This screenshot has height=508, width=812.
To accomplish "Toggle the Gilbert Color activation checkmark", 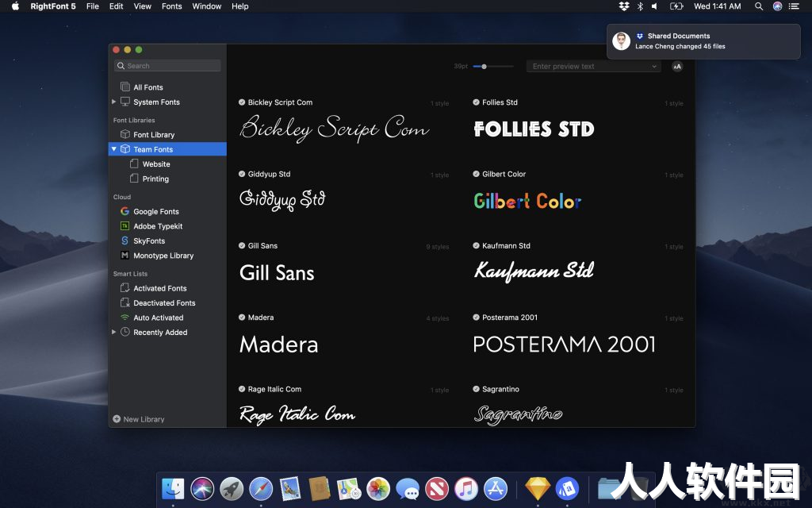I will (476, 174).
